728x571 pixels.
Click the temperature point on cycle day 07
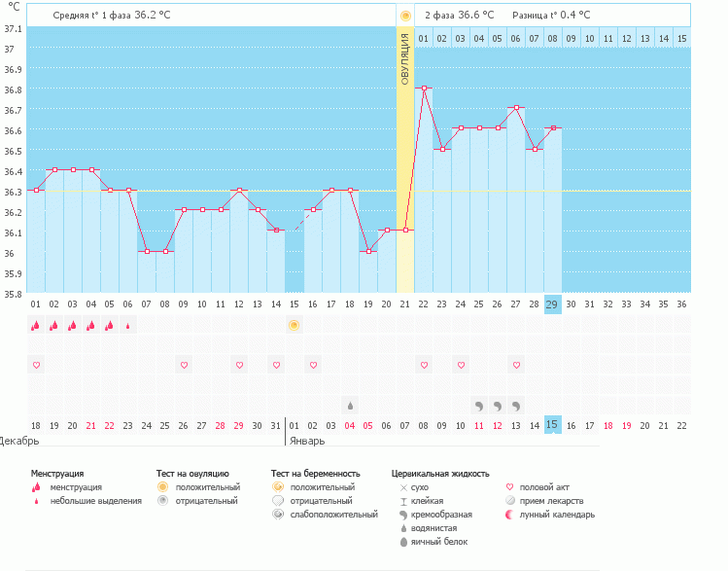pos(147,251)
